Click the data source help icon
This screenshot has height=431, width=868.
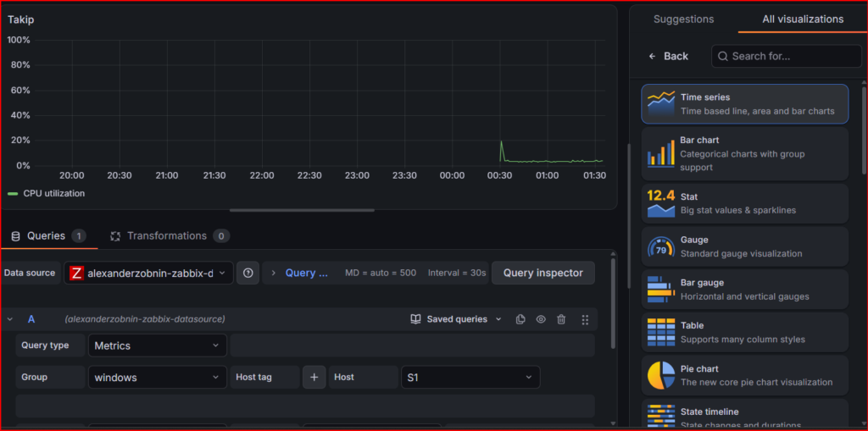[x=248, y=273]
